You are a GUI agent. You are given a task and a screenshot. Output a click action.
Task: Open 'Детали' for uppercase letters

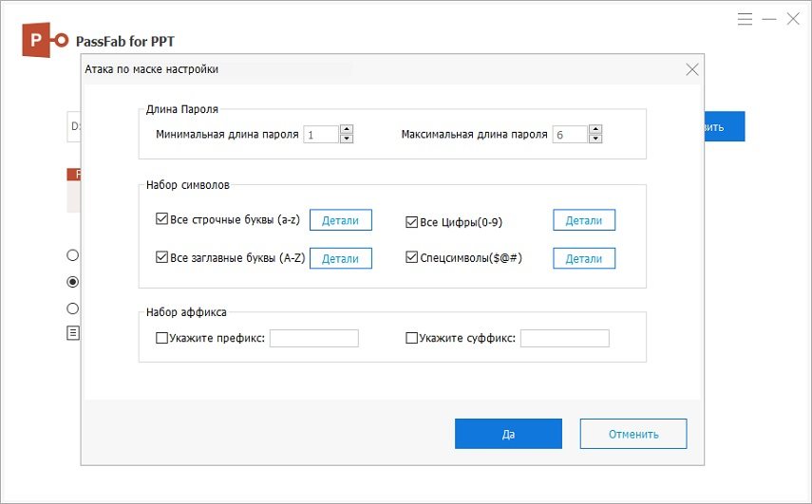pos(341,258)
